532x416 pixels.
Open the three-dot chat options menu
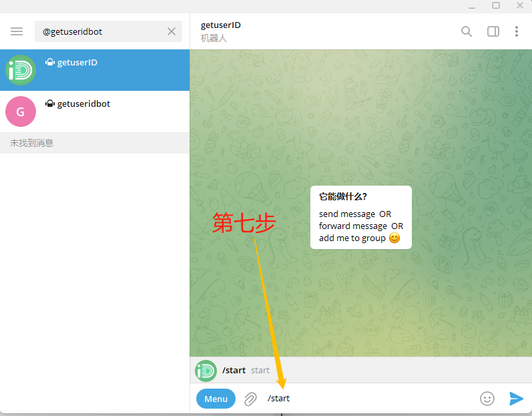[x=517, y=31]
